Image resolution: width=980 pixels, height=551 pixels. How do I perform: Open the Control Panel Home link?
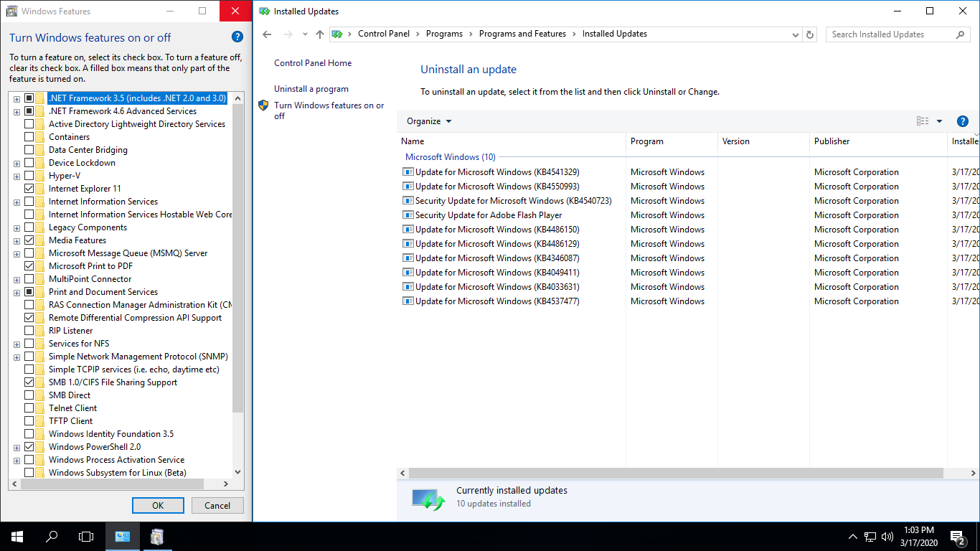point(313,63)
